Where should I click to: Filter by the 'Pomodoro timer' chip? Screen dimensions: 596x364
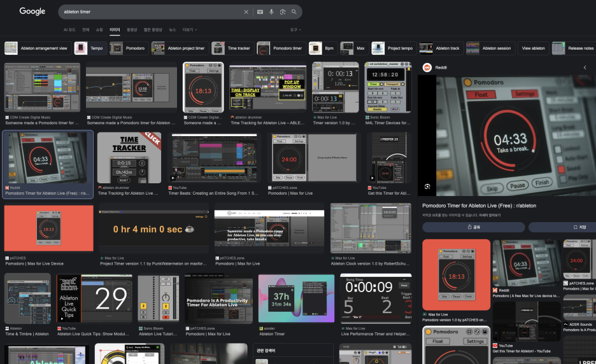(281, 48)
